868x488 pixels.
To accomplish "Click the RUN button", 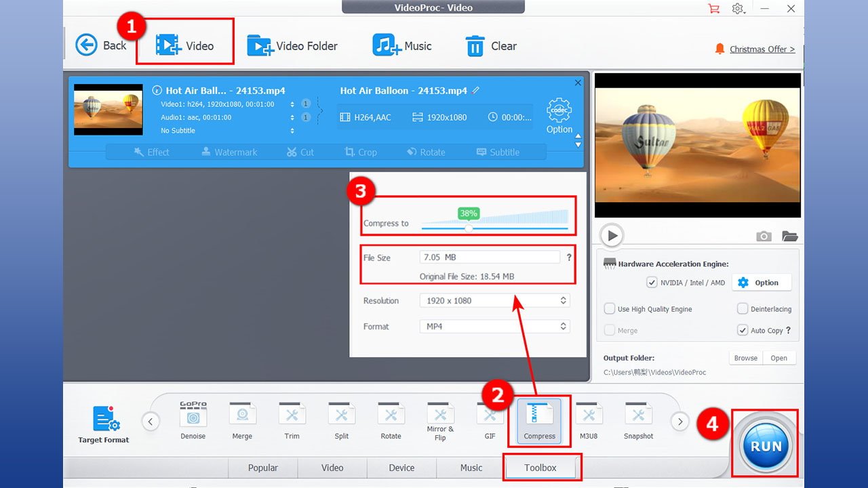I will (x=766, y=446).
